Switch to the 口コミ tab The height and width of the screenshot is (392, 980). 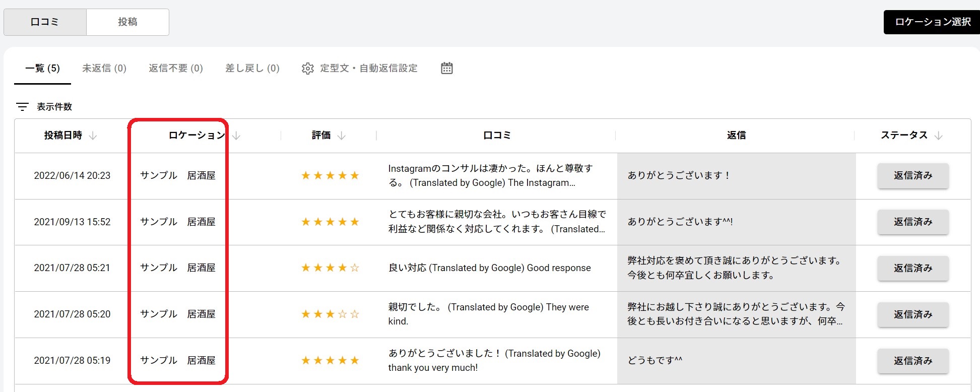tap(45, 22)
